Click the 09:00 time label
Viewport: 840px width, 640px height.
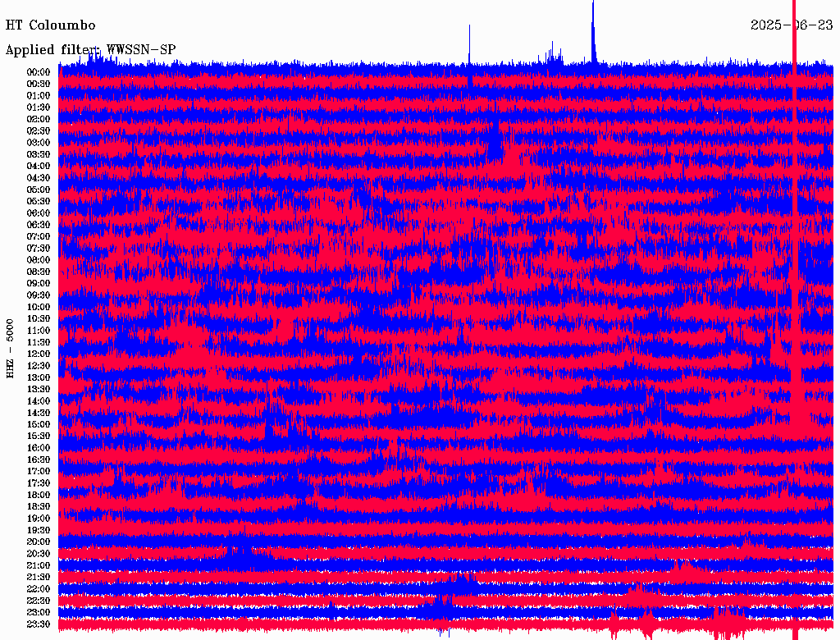[x=39, y=284]
